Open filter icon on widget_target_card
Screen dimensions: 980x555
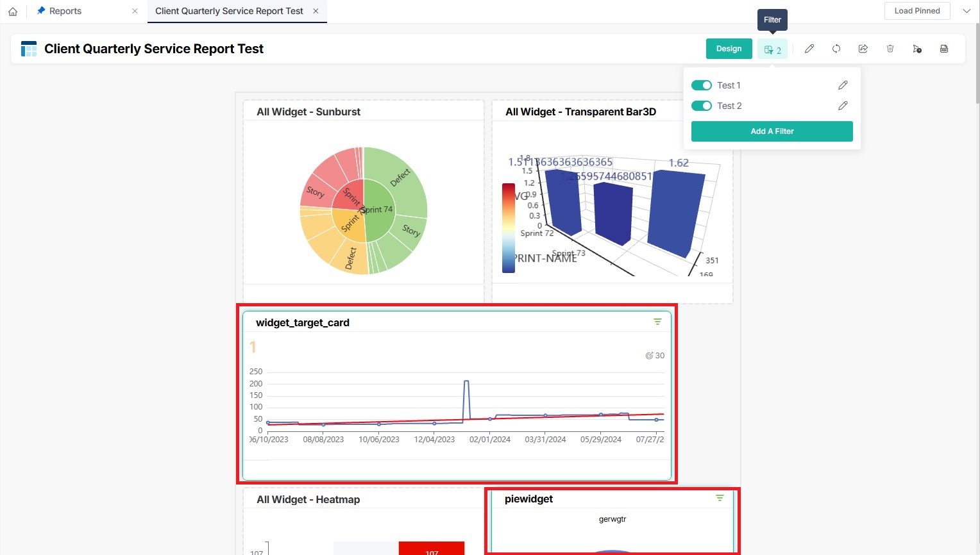657,322
